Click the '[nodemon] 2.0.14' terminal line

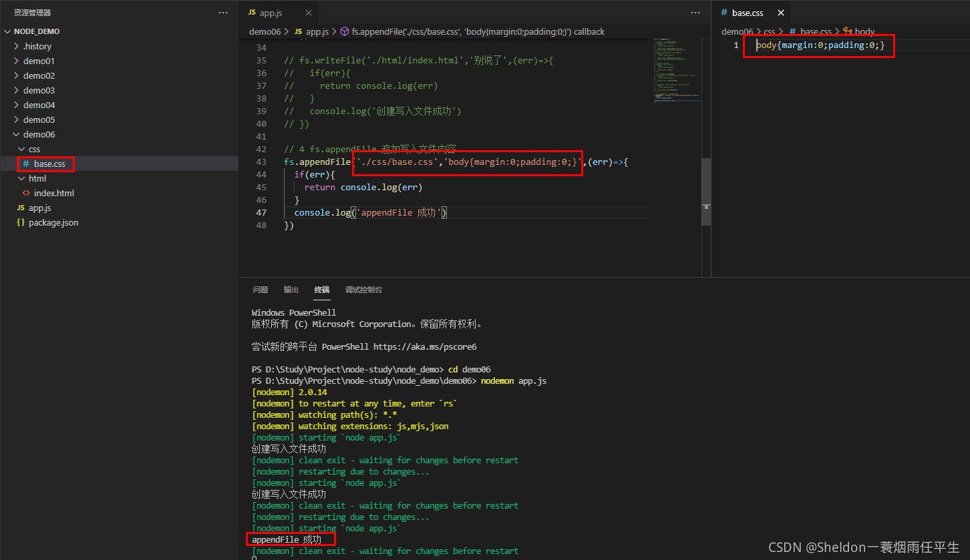[289, 392]
